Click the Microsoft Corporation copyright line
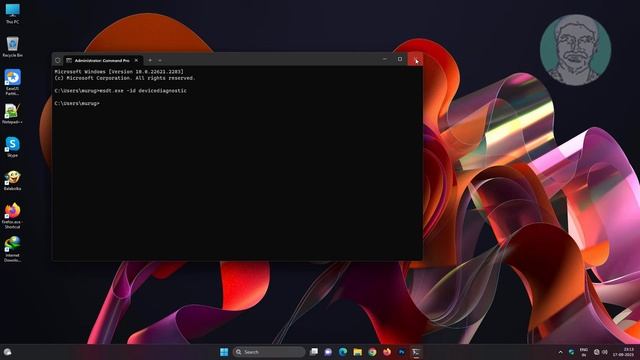Screen dimensions: 640x360 125,78
